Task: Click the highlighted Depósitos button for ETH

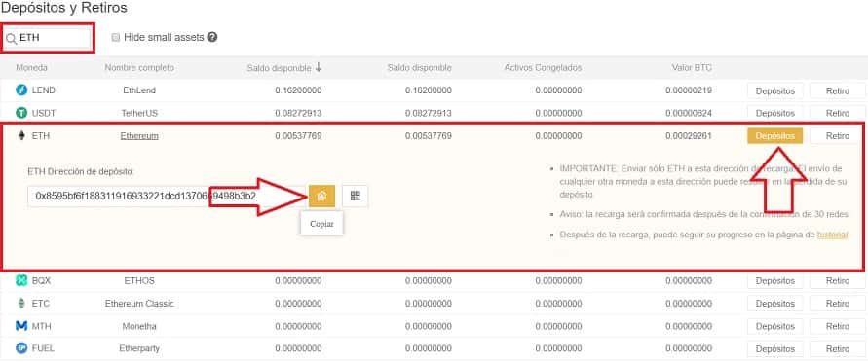Action: (x=775, y=136)
